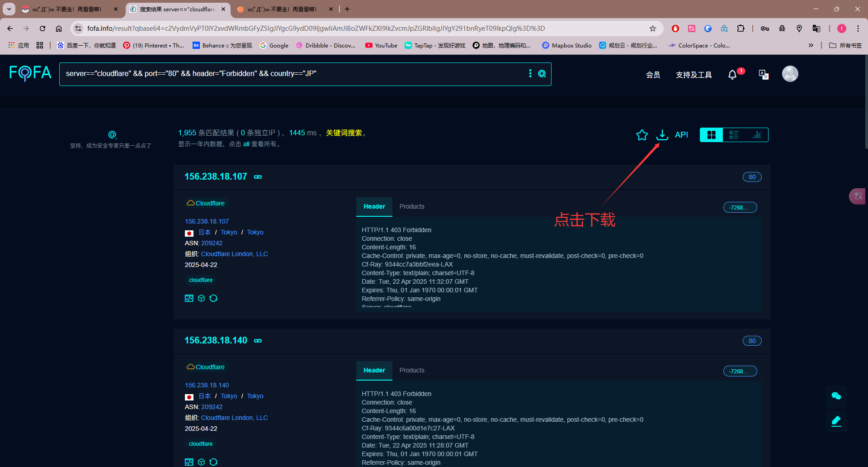Viewport: 868px width, 467px height.
Task: Open search options three-dot menu
Action: (x=530, y=73)
